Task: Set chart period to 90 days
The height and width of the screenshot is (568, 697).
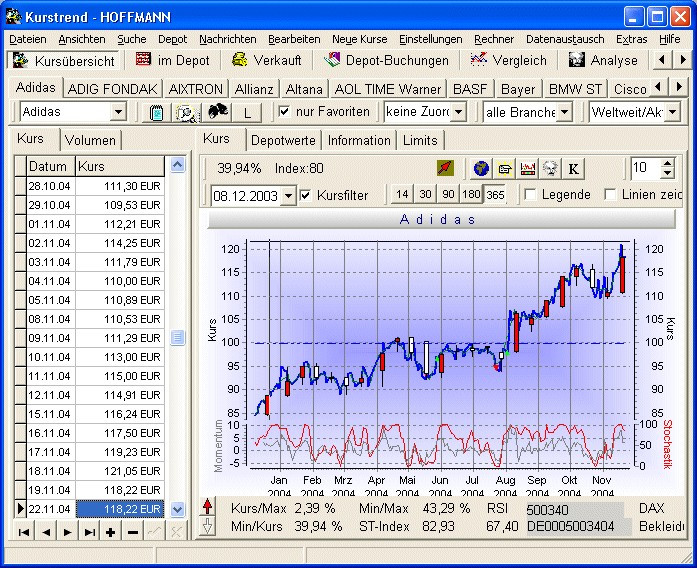Action: coord(448,195)
